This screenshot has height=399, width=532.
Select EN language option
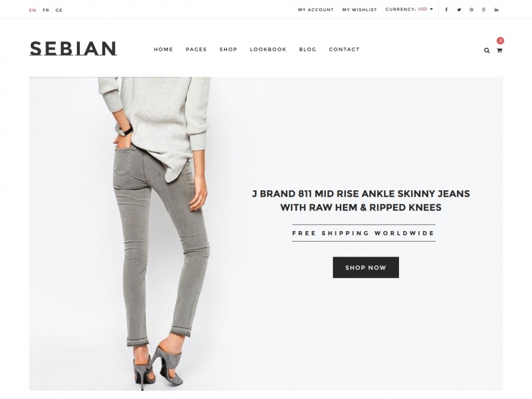click(x=33, y=10)
